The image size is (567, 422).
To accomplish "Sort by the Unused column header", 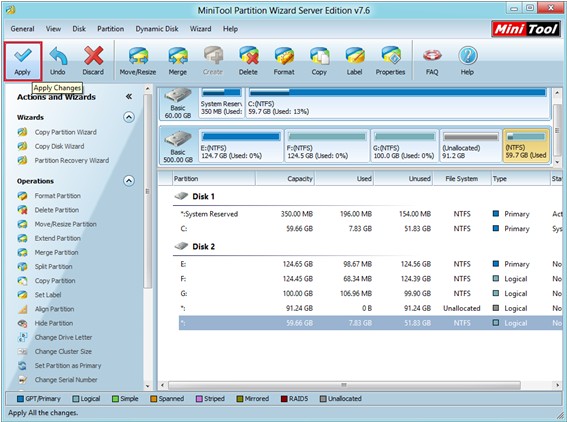I will coord(403,178).
